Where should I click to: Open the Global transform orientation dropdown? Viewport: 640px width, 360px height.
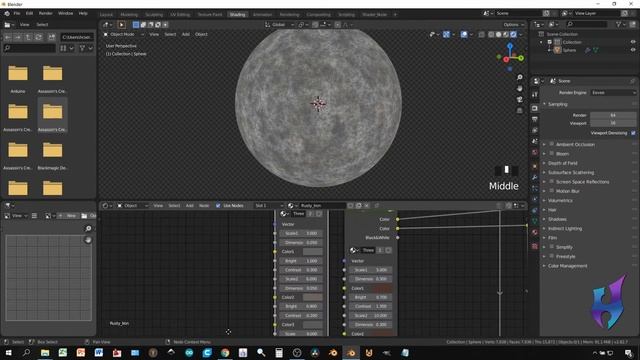click(280, 25)
